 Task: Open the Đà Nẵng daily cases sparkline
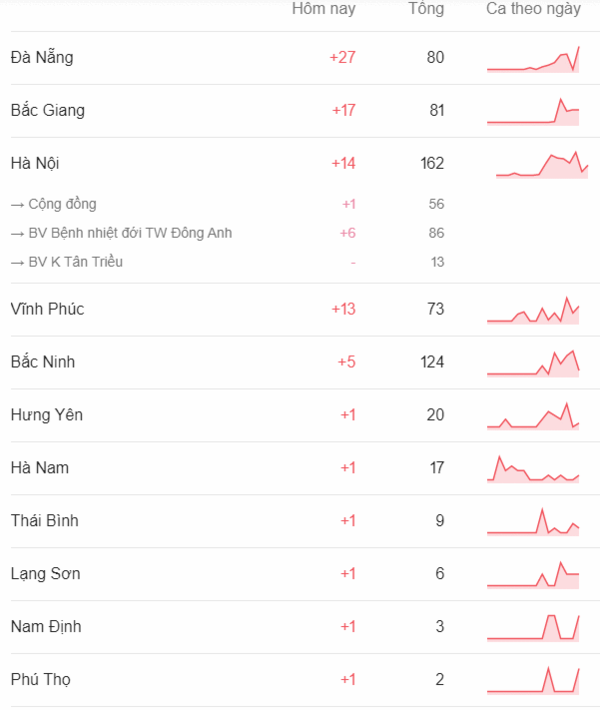click(533, 59)
